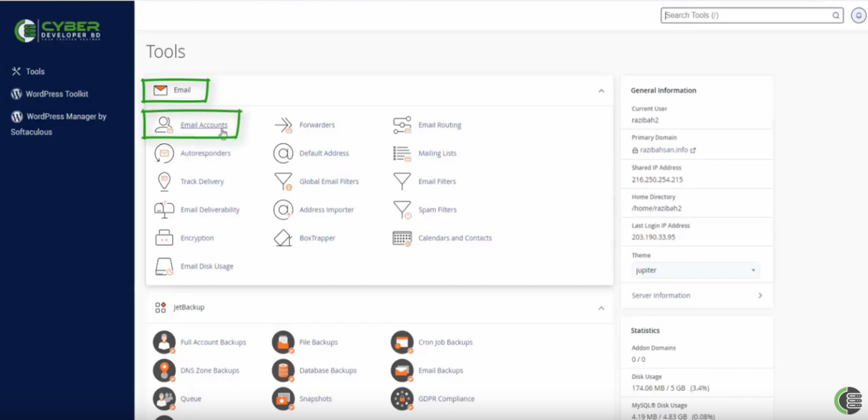Collapse the JetBackup section

[600, 307]
